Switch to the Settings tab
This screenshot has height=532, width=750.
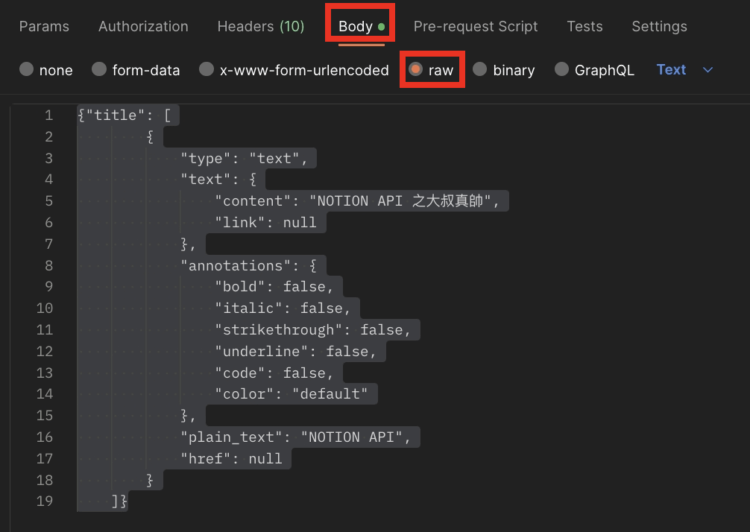point(659,26)
